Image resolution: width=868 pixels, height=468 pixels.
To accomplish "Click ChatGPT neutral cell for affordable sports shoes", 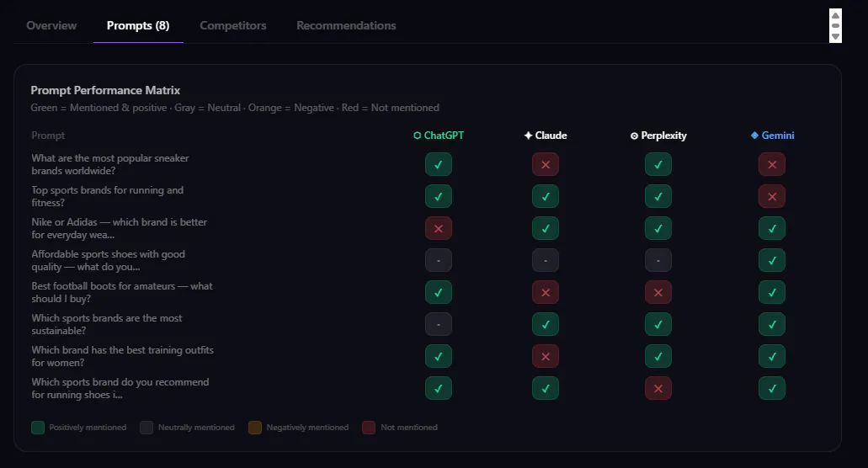I will [x=439, y=261].
